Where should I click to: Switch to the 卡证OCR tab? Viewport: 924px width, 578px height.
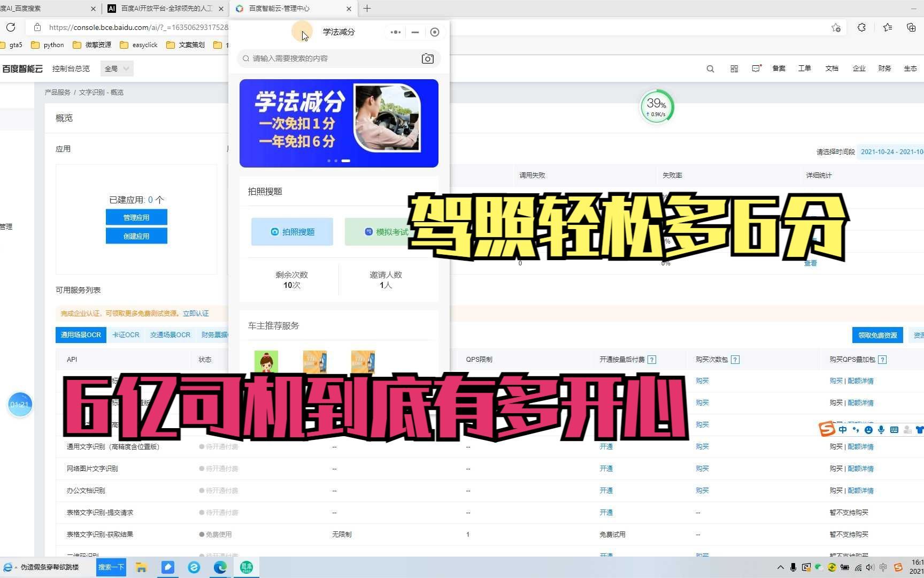(x=126, y=335)
